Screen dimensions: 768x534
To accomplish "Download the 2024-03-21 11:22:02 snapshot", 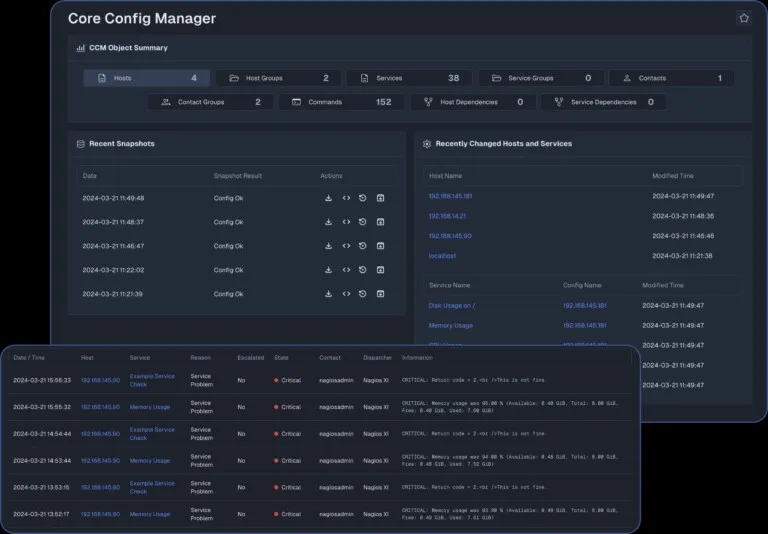I will pos(328,270).
